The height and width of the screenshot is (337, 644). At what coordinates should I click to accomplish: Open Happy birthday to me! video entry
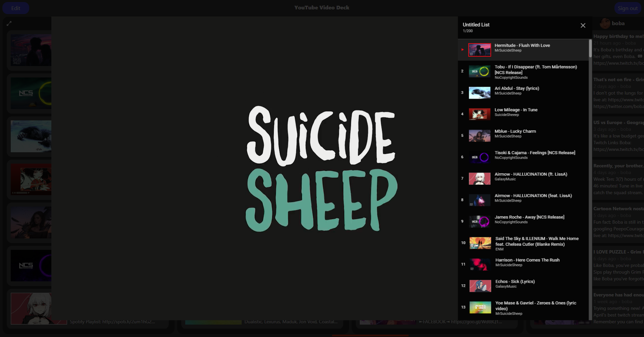(618, 50)
